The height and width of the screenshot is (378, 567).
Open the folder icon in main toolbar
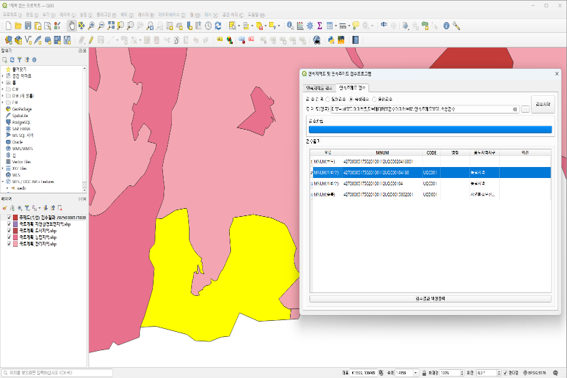(18, 26)
